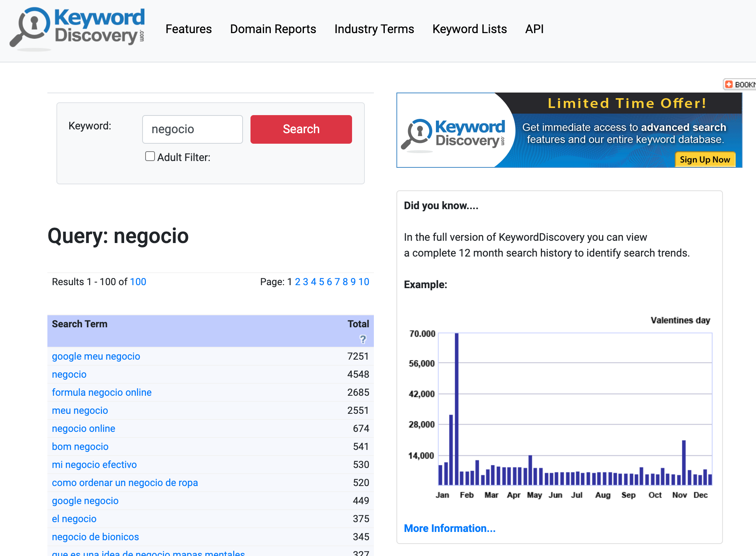This screenshot has height=556, width=756.
Task: Select the 530 total for mi negocio efectivo
Action: click(x=361, y=465)
